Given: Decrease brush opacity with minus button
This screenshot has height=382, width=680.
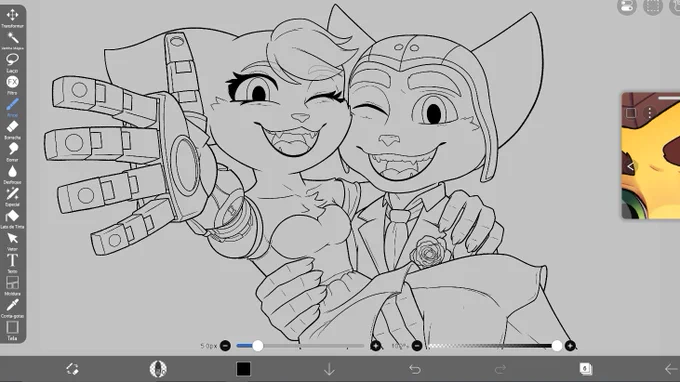Looking at the screenshot, I should click(x=417, y=346).
